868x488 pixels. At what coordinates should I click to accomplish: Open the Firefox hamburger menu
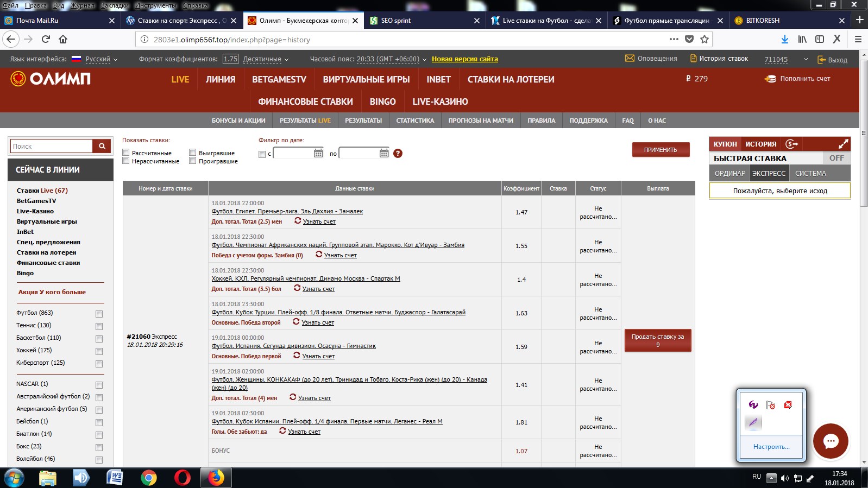click(x=858, y=39)
